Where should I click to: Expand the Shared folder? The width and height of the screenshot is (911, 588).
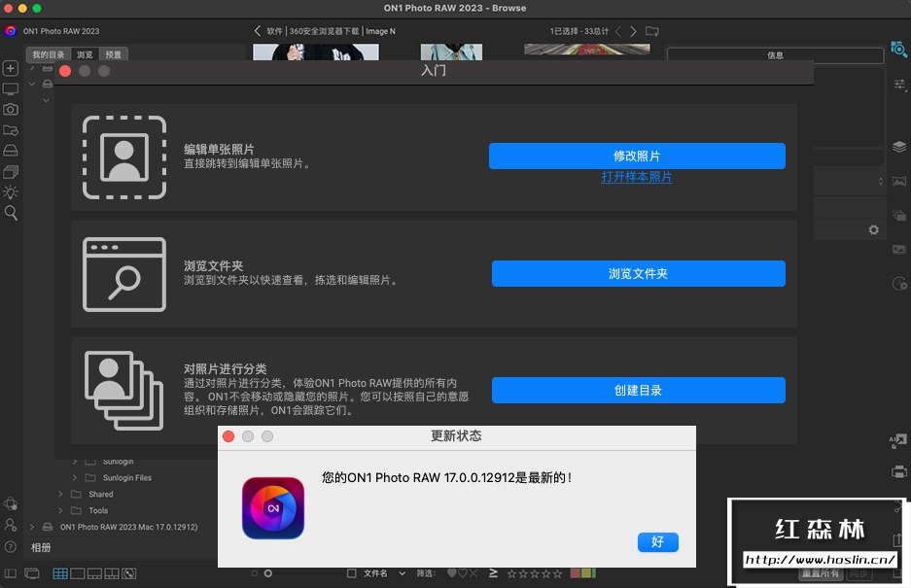click(60, 494)
